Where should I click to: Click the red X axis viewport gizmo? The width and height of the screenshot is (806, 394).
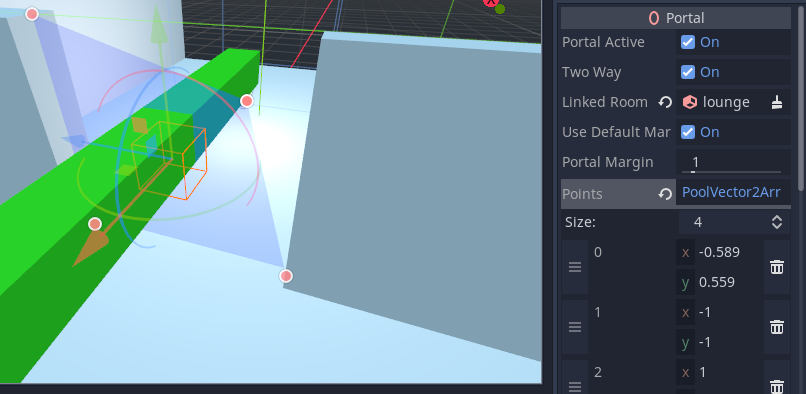pyautogui.click(x=490, y=3)
